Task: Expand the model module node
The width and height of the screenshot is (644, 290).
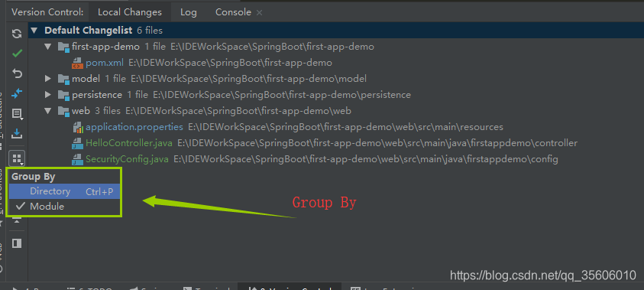Action: pyautogui.click(x=48, y=79)
